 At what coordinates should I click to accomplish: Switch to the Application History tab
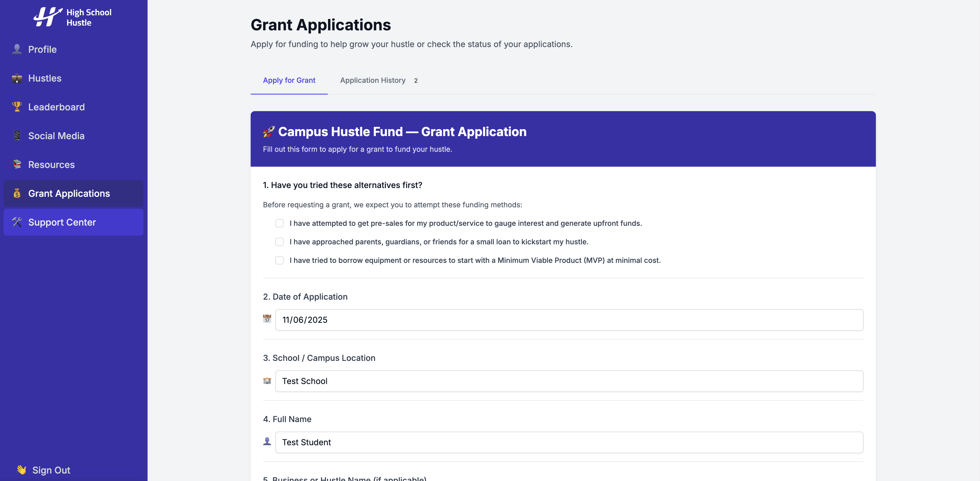tap(373, 80)
